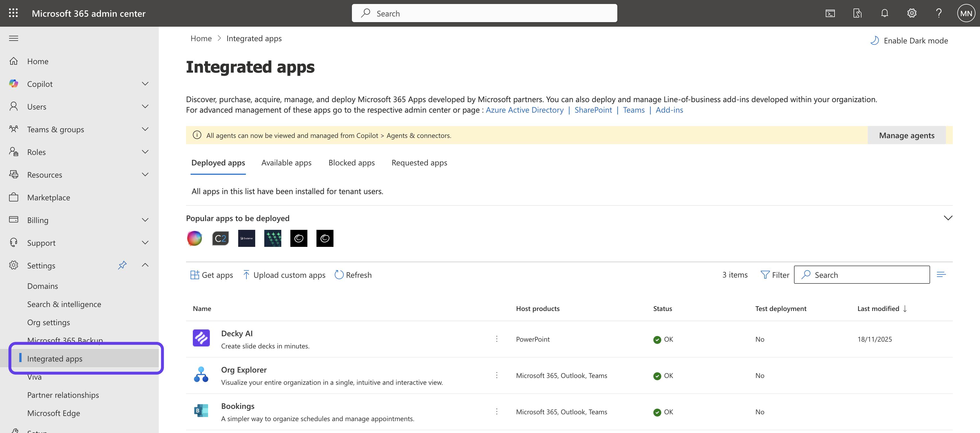This screenshot has width=980, height=433.
Task: Switch to the Blocked apps tab
Action: point(351,163)
